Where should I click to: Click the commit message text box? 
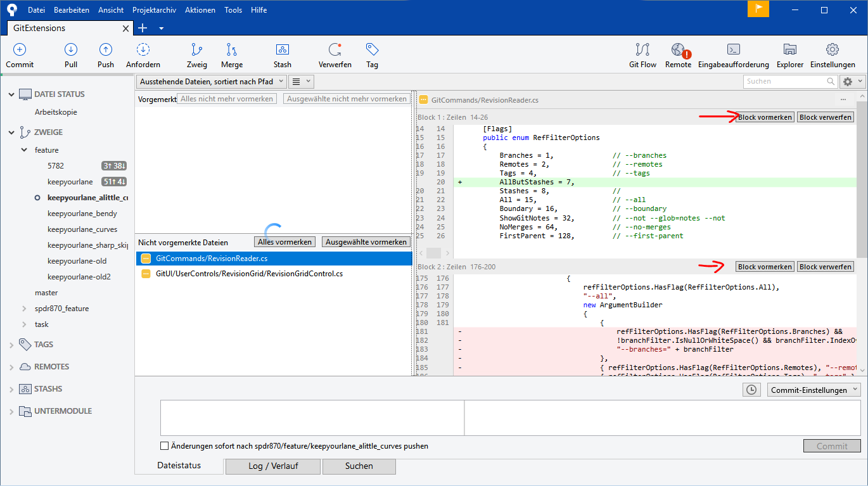coord(312,418)
